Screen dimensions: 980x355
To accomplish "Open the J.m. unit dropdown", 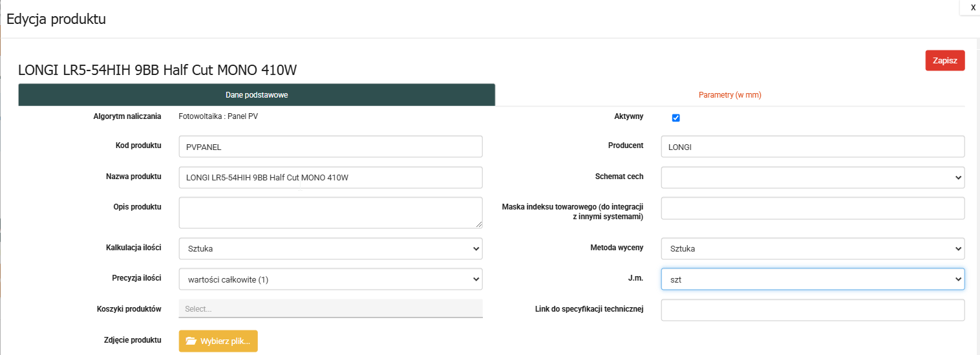I will coord(813,279).
